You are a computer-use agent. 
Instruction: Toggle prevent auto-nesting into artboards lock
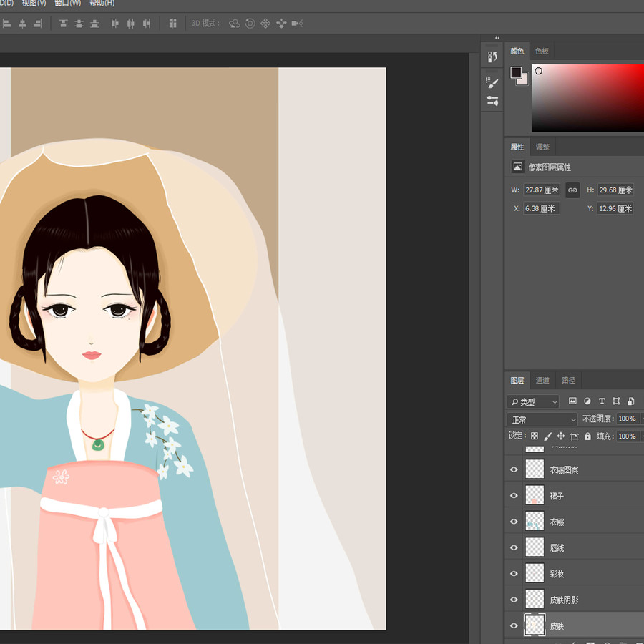pos(574,436)
